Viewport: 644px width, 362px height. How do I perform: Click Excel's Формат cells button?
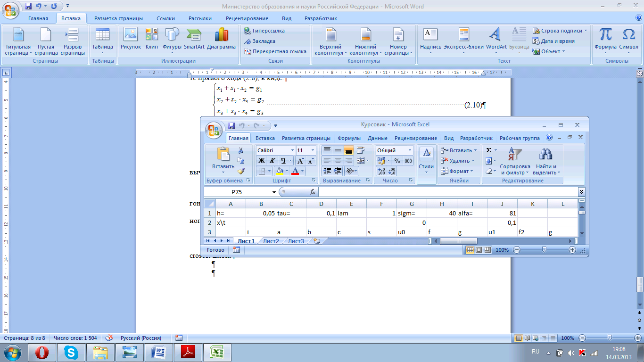456,171
